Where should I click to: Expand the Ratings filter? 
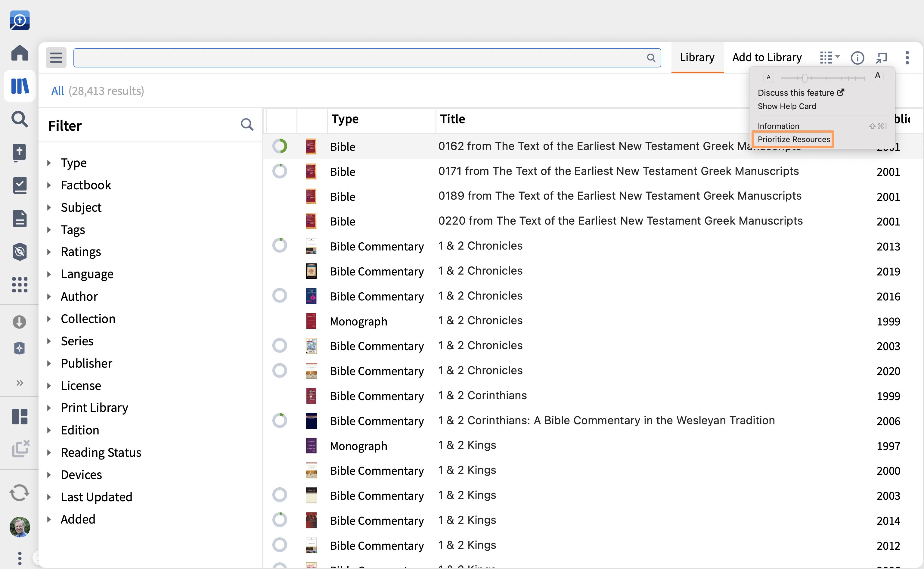[x=49, y=252]
